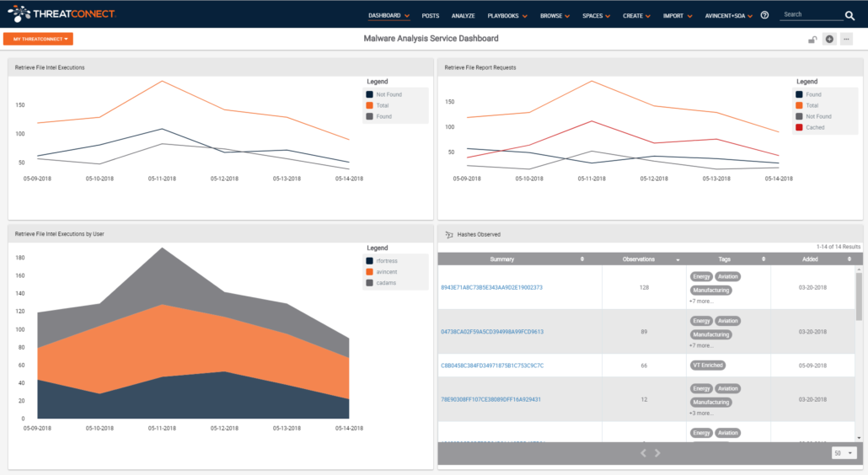
Task: Click the Search input field
Action: coord(811,15)
